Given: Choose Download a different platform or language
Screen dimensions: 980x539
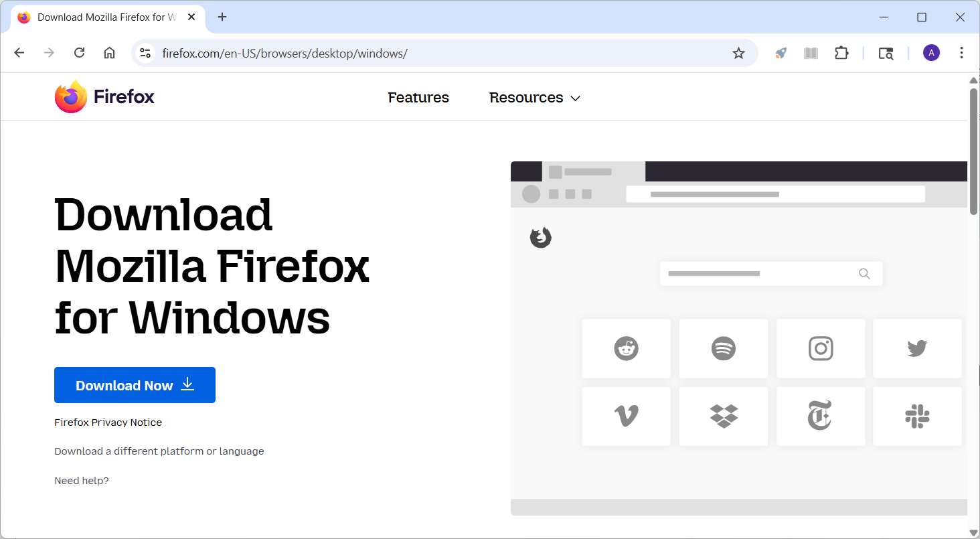Looking at the screenshot, I should click(159, 451).
